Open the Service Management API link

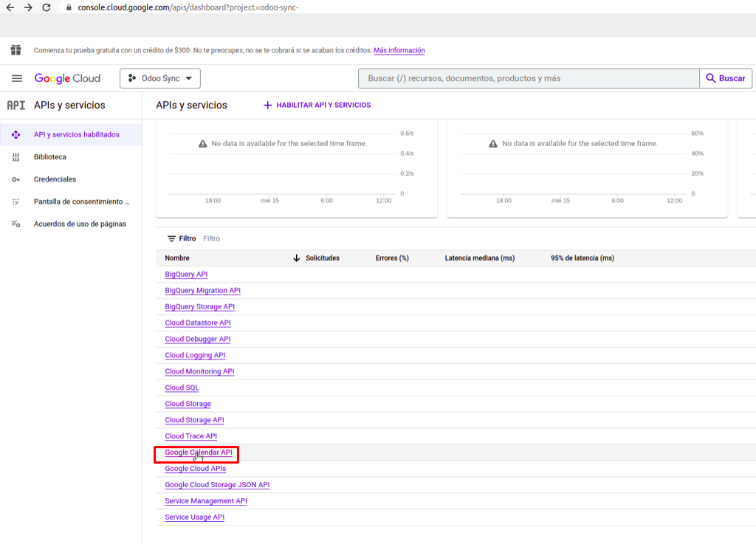pos(206,501)
